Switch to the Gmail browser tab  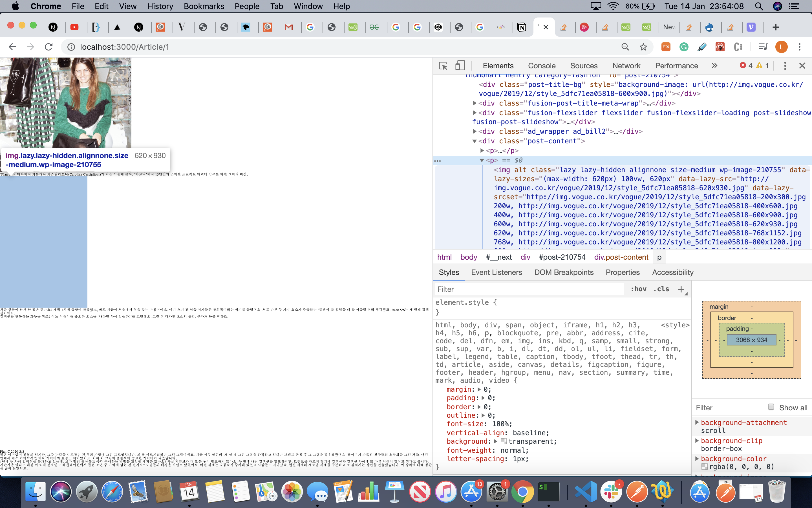click(288, 27)
